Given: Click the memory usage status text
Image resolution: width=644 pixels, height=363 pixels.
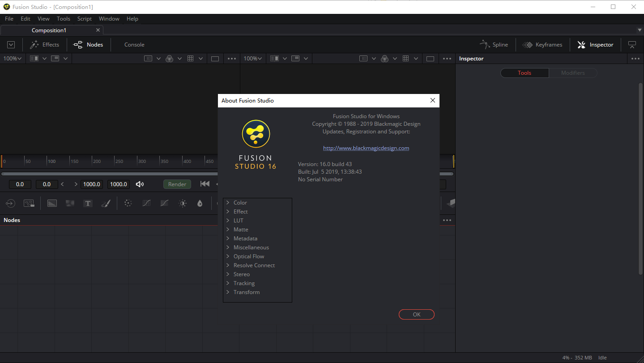Looking at the screenshot, I should pyautogui.click(x=577, y=358).
